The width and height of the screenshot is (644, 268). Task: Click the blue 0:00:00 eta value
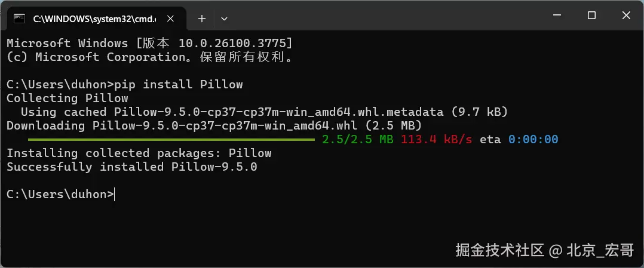click(x=533, y=140)
